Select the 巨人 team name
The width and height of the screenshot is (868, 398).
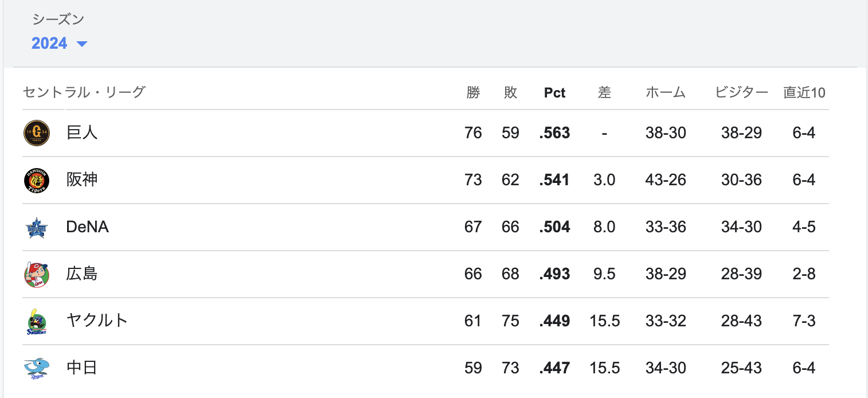(82, 133)
